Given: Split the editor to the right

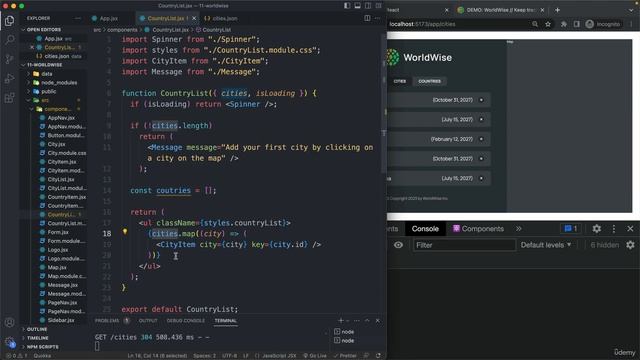Looking at the screenshot, I should 367,18.
